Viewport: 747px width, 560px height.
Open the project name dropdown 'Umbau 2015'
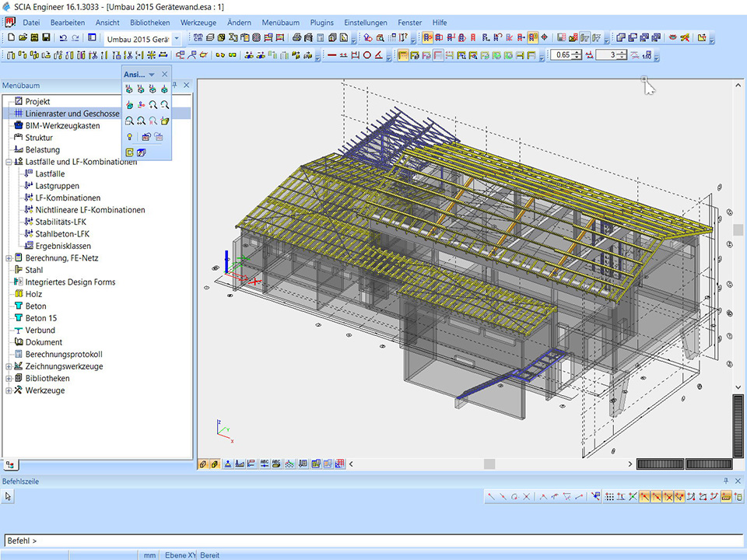pos(177,38)
